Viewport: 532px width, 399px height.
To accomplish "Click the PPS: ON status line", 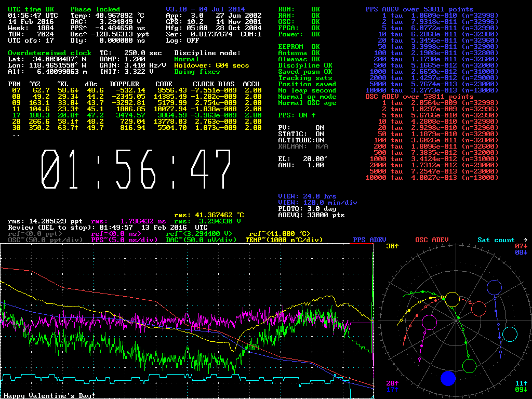I will (x=297, y=115).
